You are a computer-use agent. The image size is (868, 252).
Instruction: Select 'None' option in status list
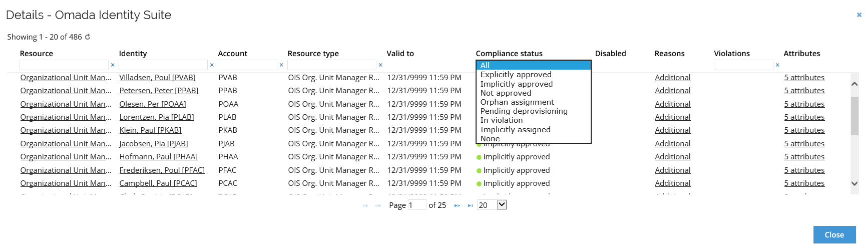pos(534,138)
